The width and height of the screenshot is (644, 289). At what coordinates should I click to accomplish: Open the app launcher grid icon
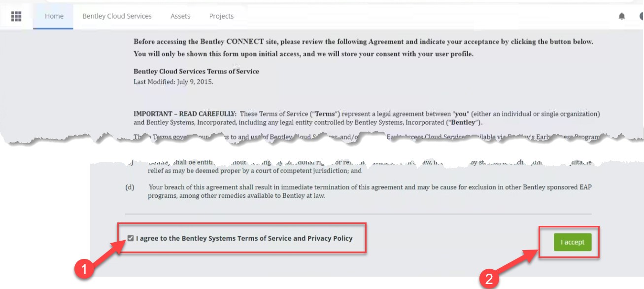click(x=16, y=16)
